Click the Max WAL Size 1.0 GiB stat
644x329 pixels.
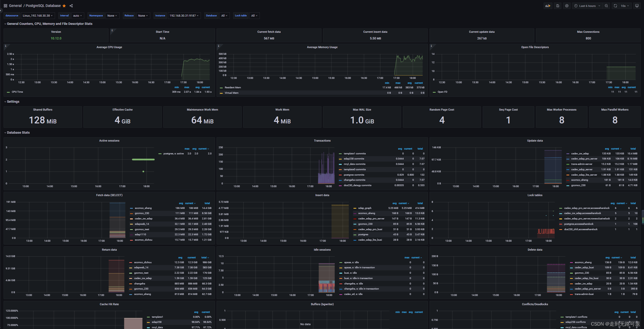[362, 120]
